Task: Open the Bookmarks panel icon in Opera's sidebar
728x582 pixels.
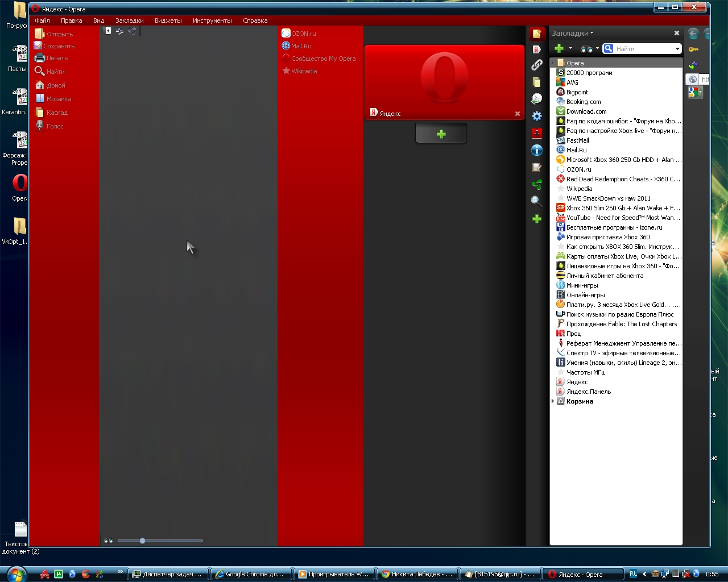Action: click(x=536, y=34)
